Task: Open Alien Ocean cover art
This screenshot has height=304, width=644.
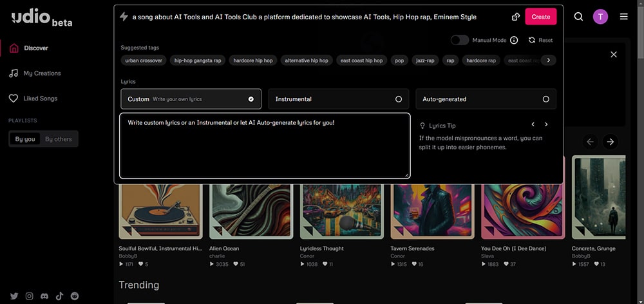Action: coord(251,211)
